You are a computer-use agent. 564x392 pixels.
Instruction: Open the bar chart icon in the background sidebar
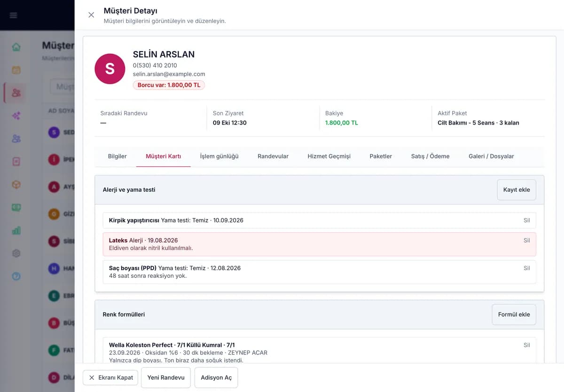pos(16,230)
